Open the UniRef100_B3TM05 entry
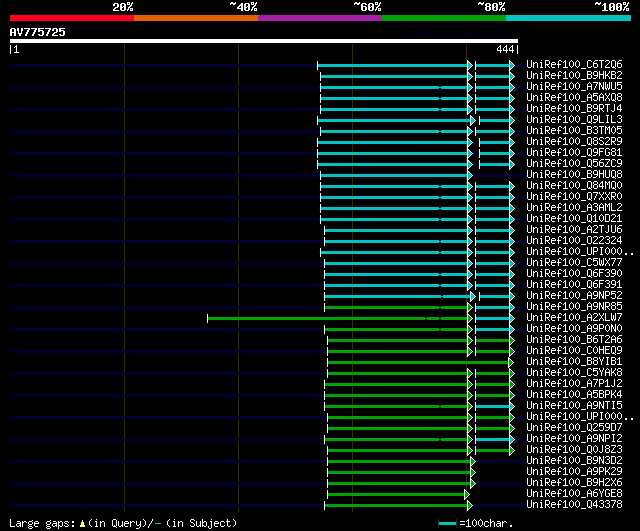This screenshot has height=531, width=640. point(574,131)
